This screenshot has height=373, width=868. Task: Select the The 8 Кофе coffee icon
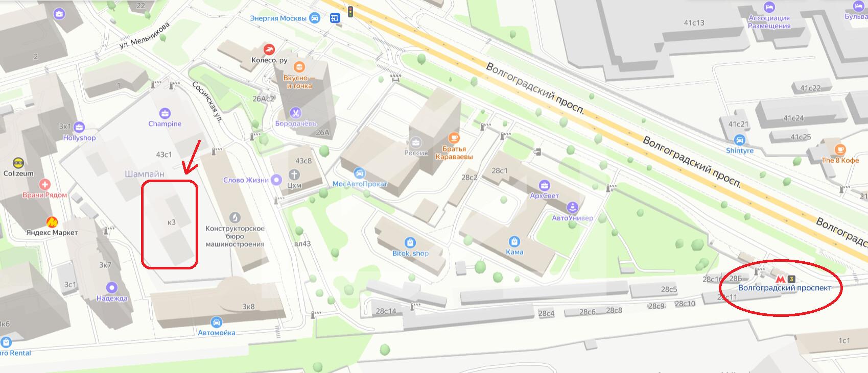click(x=840, y=150)
